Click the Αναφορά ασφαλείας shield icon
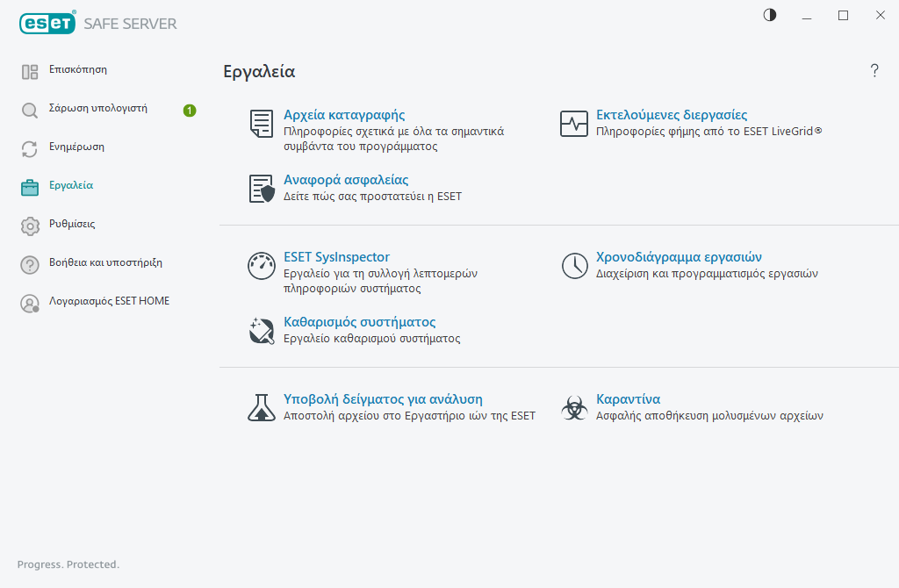Screen dimensions: 899x588 point(262,189)
